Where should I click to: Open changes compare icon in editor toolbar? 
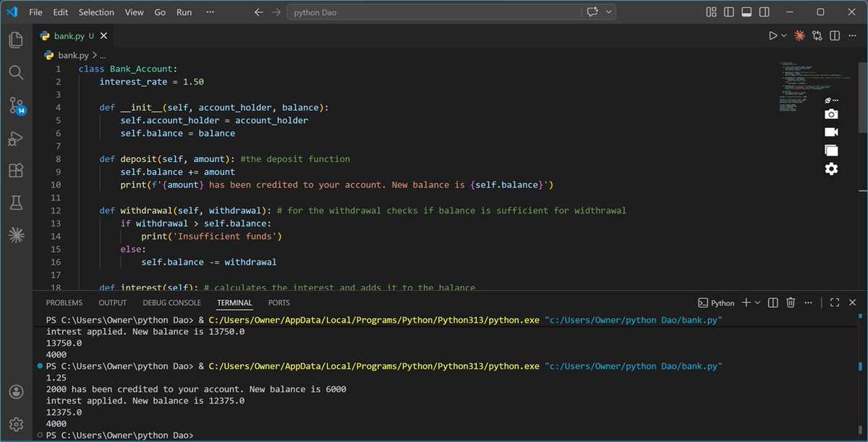pos(817,35)
